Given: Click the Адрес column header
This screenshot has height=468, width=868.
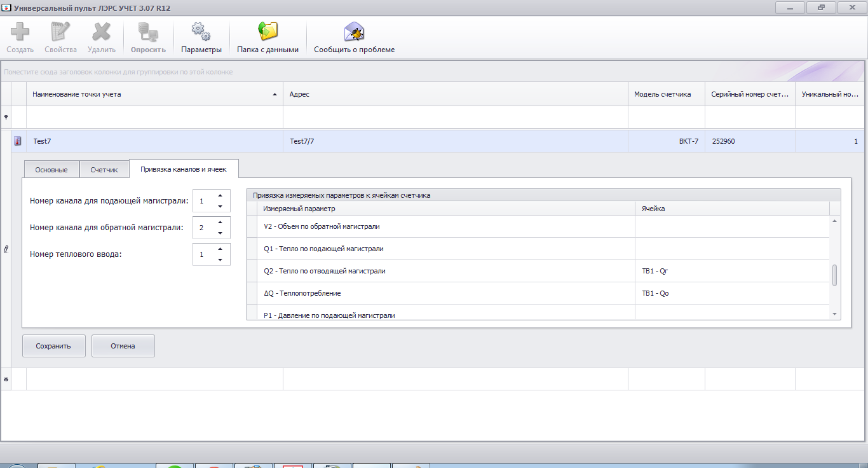Looking at the screenshot, I should 455,94.
